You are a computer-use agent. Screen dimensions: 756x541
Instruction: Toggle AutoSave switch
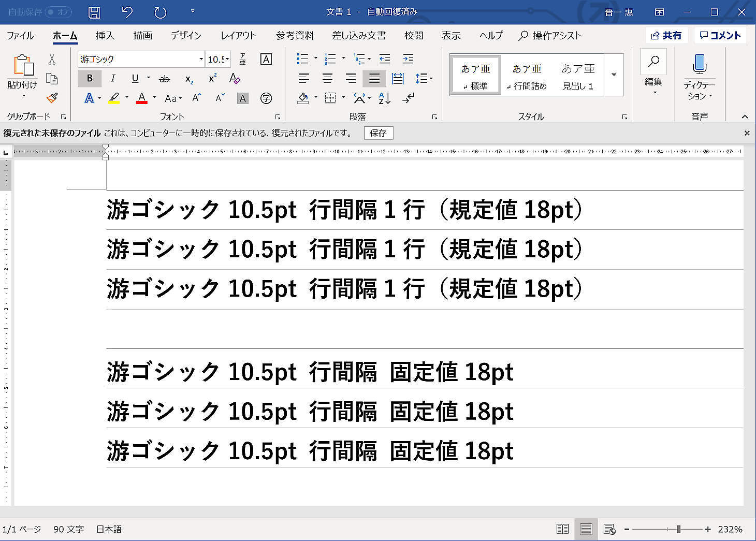[58, 11]
